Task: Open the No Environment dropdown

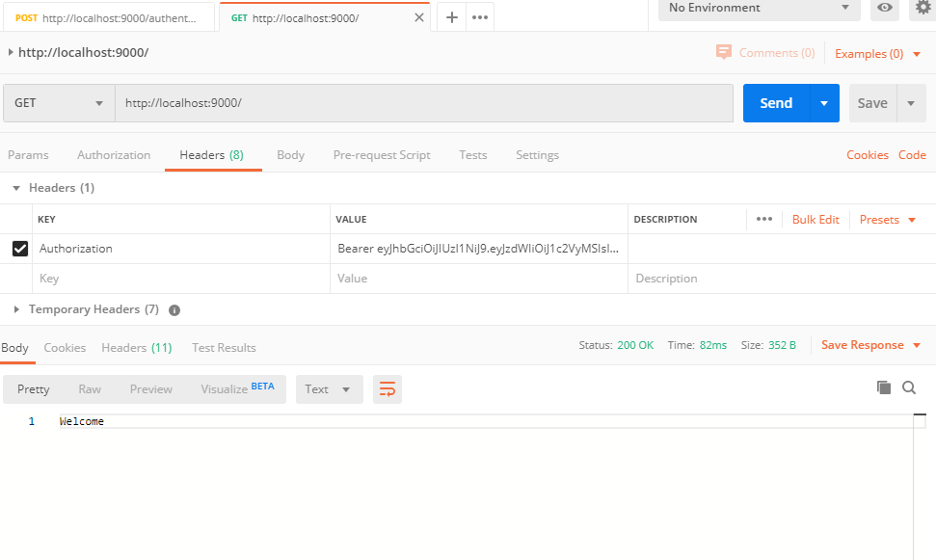Action: (x=758, y=10)
